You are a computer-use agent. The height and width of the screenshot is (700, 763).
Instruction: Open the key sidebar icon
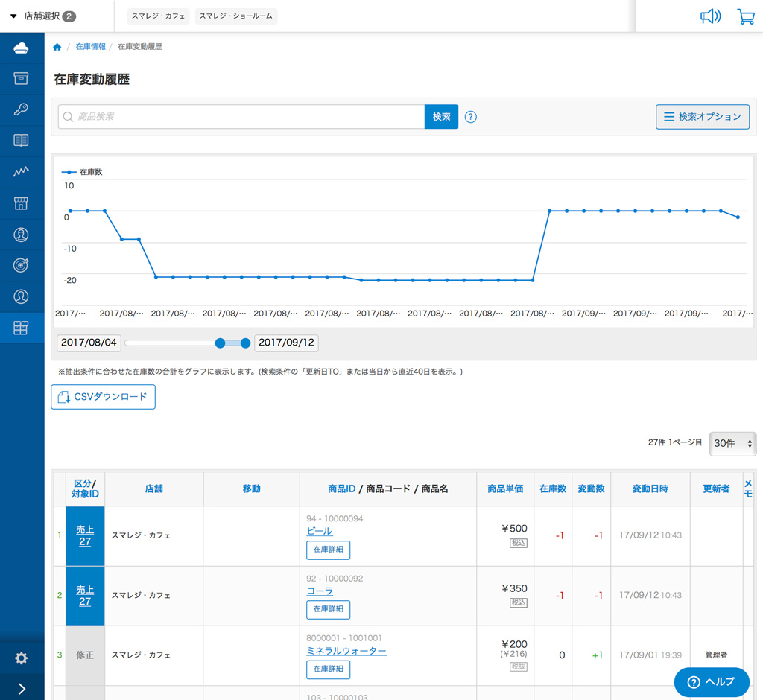(21, 109)
